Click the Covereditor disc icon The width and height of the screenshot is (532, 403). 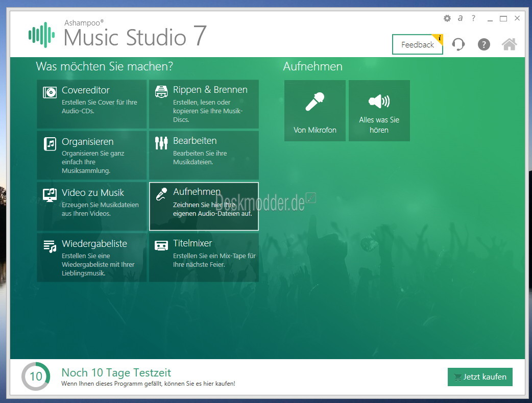point(50,92)
